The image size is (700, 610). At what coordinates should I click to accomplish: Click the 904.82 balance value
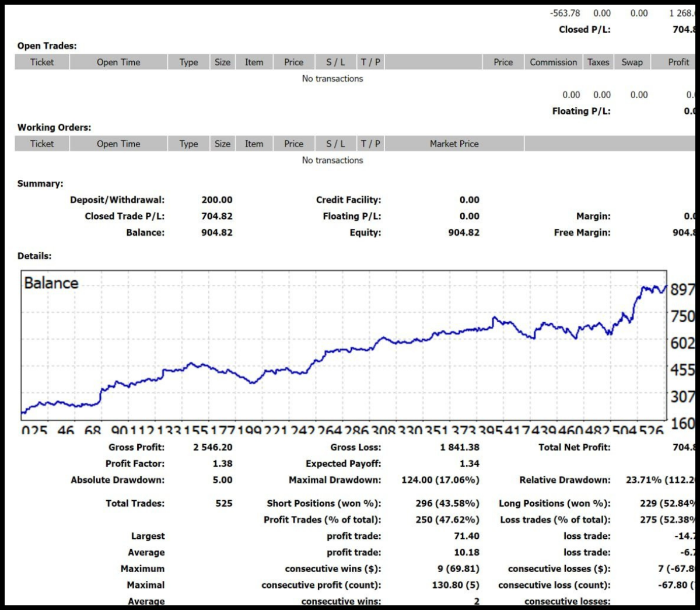pyautogui.click(x=217, y=232)
